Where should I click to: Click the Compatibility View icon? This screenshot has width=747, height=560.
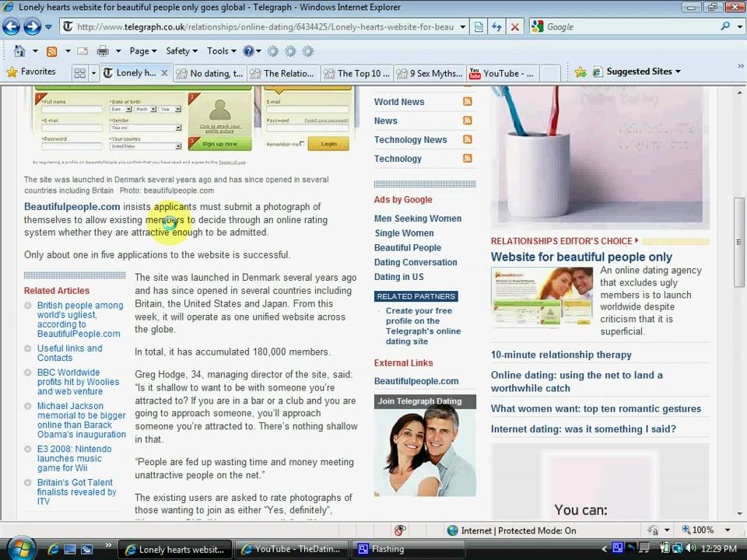point(479,26)
